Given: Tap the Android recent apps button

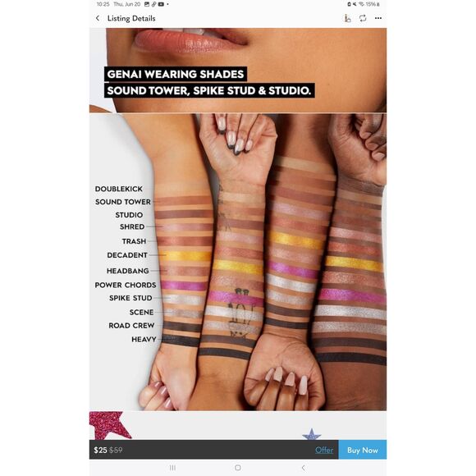Looking at the screenshot, I should 172,468.
